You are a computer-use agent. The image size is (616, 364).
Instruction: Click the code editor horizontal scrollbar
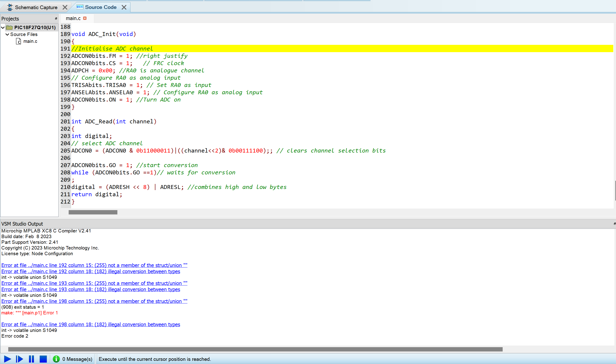point(93,212)
